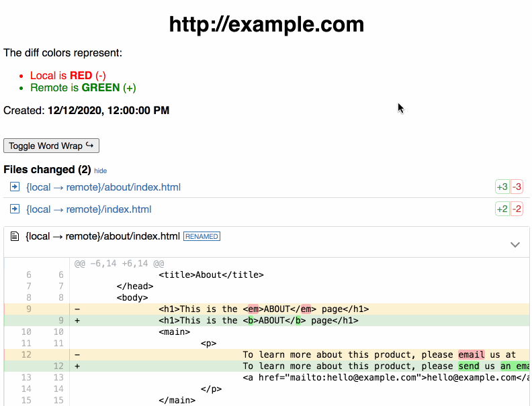The image size is (532, 406).
Task: Click the mailto:hello@example.com anchor code line
Action: (386, 378)
